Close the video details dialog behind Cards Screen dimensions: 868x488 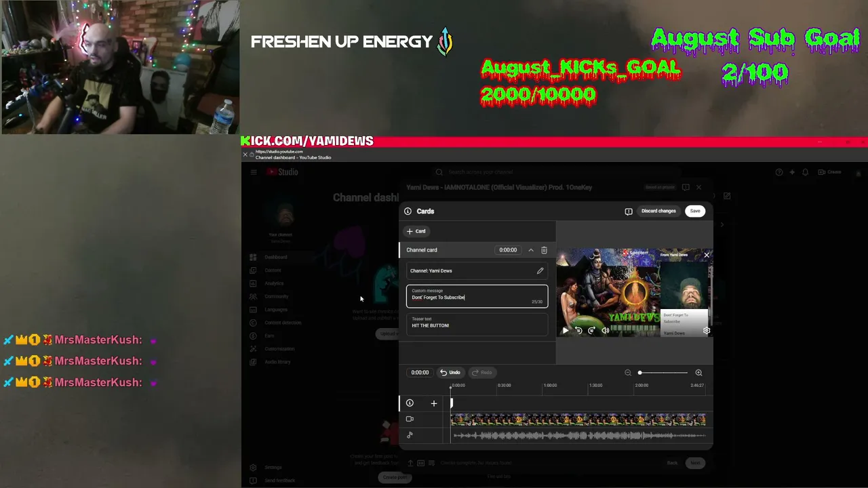[x=698, y=187]
